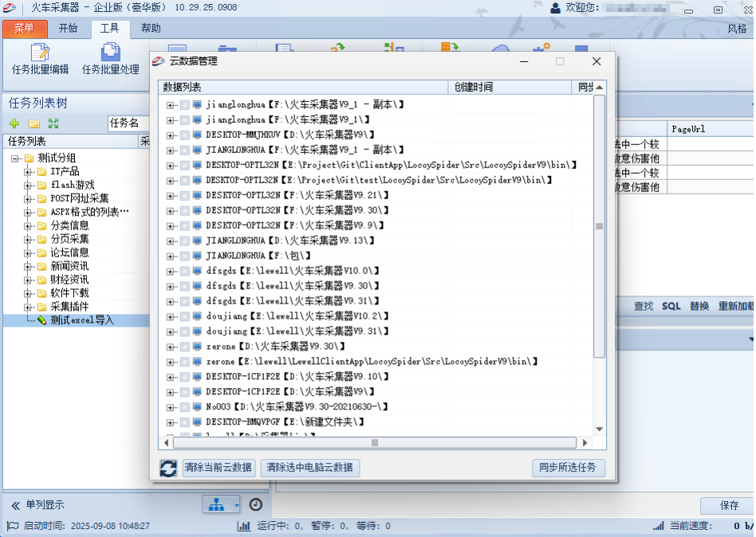Image resolution: width=756 pixels, height=537 pixels.
Task: Select the checkbox for No003 entry
Action: pos(185,406)
